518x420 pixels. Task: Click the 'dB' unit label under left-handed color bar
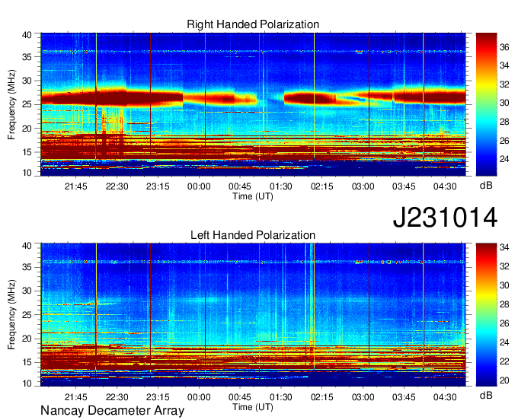click(x=486, y=395)
